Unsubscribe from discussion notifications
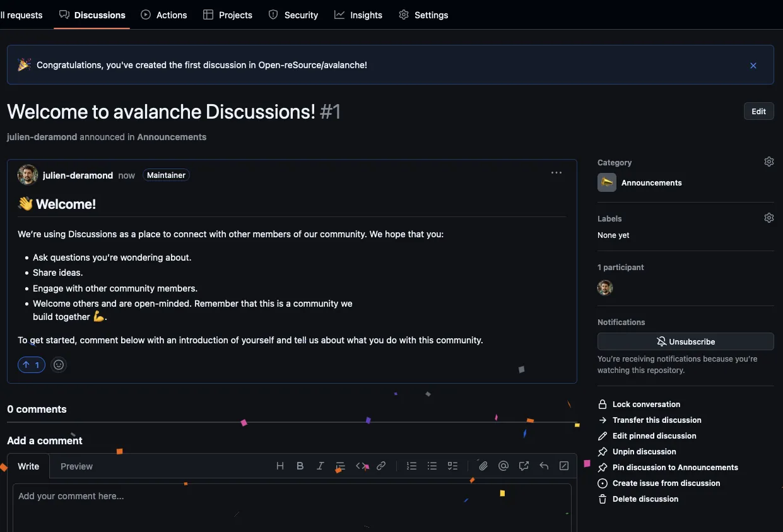 tap(685, 341)
